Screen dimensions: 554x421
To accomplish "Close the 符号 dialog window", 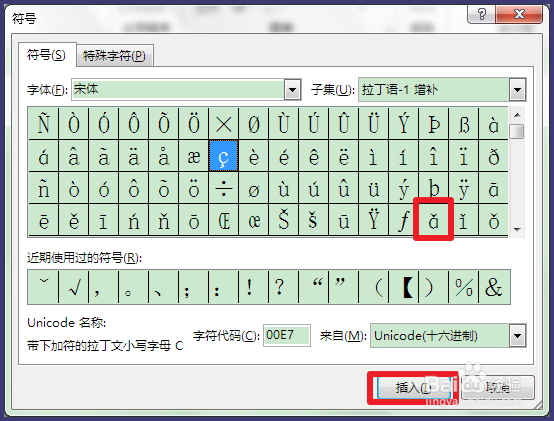I will tap(519, 14).
